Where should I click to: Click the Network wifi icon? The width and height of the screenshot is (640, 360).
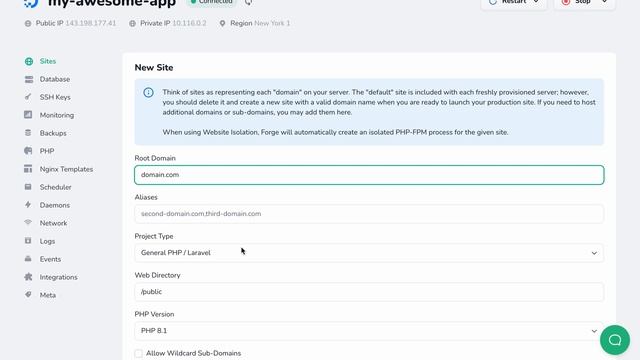tap(28, 222)
